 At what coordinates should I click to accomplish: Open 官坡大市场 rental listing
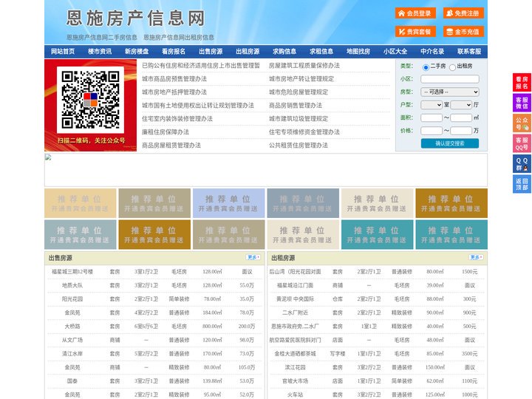point(295,381)
